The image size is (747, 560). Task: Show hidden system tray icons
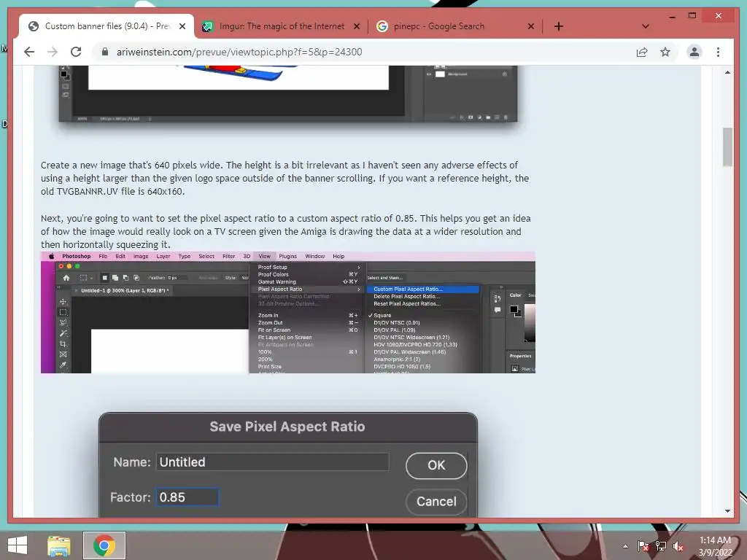625,546
